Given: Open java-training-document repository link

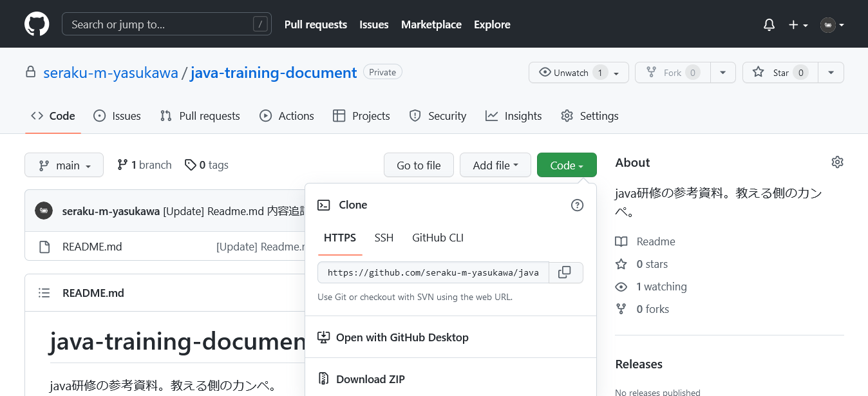Looking at the screenshot, I should pyautogui.click(x=274, y=73).
